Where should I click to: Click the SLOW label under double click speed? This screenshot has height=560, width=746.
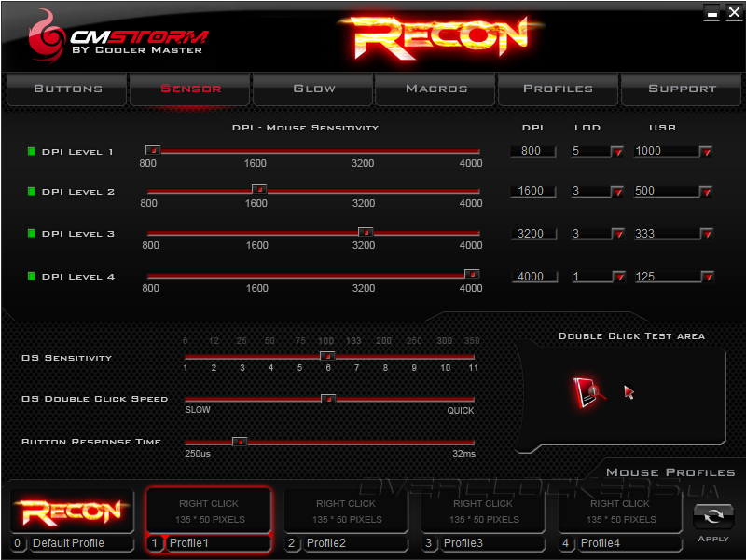click(x=198, y=409)
